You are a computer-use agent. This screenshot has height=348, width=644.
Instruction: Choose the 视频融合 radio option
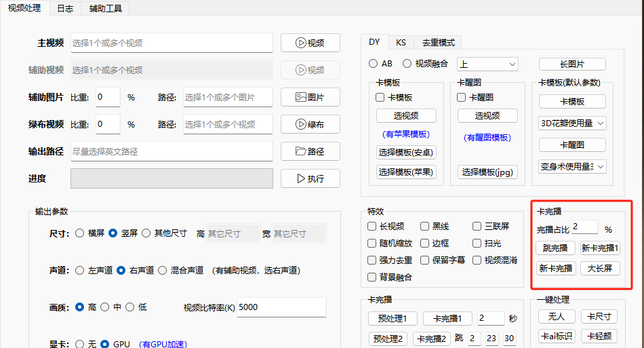407,64
